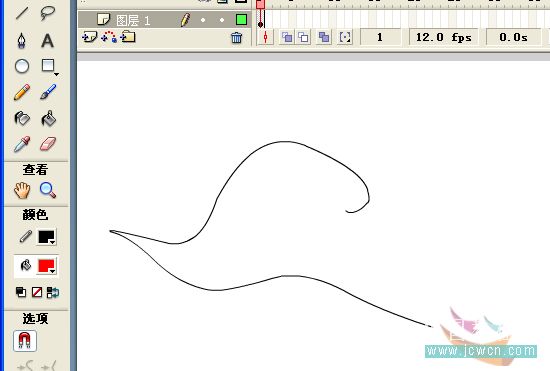Viewport: 550px width, 371px height.
Task: Select the Rectangle tool
Action: tap(48, 66)
